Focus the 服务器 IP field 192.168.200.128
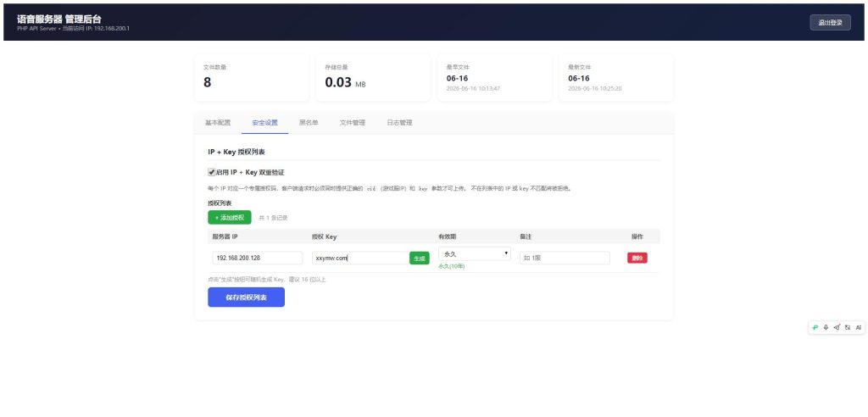Screen dimensions: 868x417 [258, 258]
